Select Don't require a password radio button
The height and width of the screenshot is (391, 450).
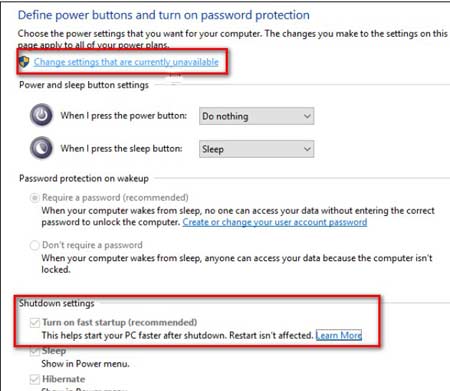pyautogui.click(x=35, y=245)
